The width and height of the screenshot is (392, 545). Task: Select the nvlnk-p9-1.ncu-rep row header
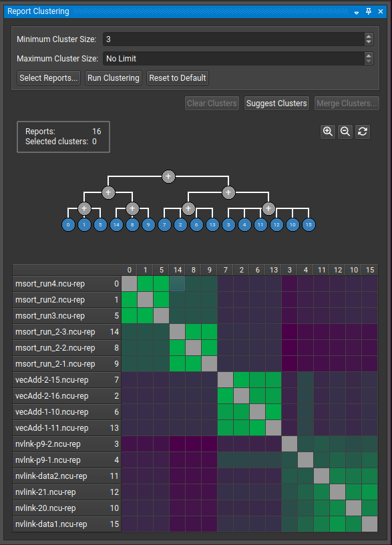pyautogui.click(x=67, y=460)
